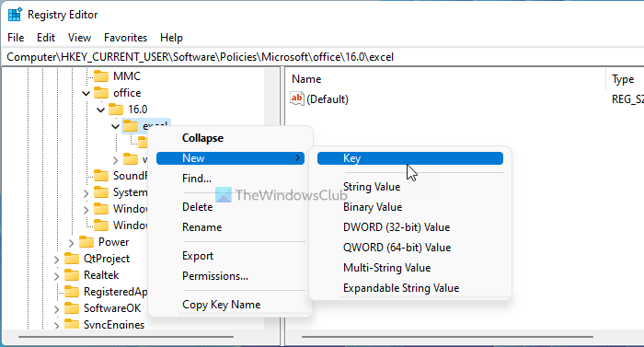This screenshot has width=644, height=347.
Task: Select the SoftwareOK key label
Action: pyautogui.click(x=112, y=308)
